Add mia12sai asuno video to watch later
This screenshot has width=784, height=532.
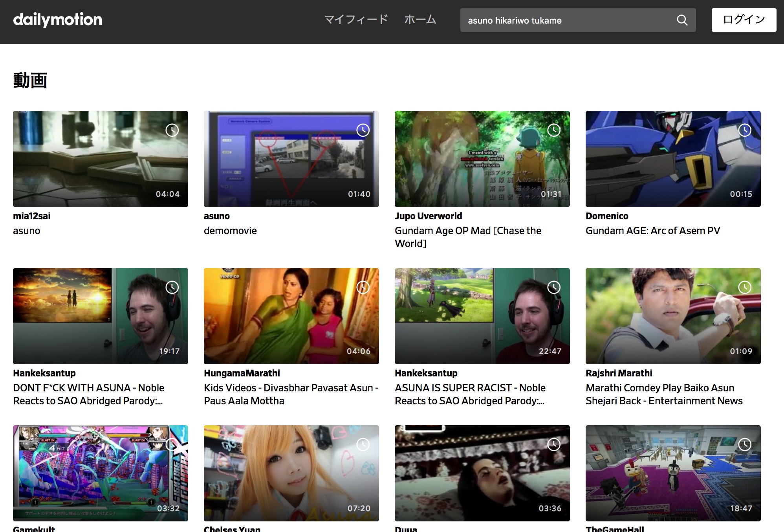point(172,130)
